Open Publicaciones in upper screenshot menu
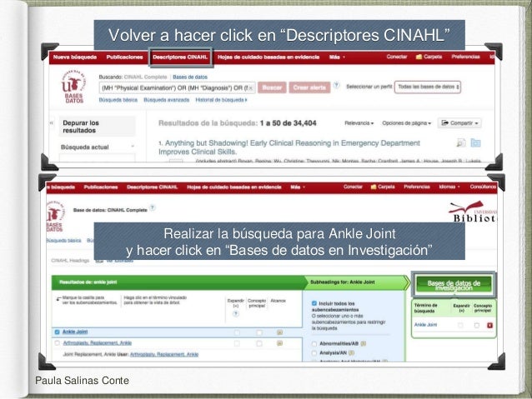The width and height of the screenshot is (532, 399). [x=124, y=57]
